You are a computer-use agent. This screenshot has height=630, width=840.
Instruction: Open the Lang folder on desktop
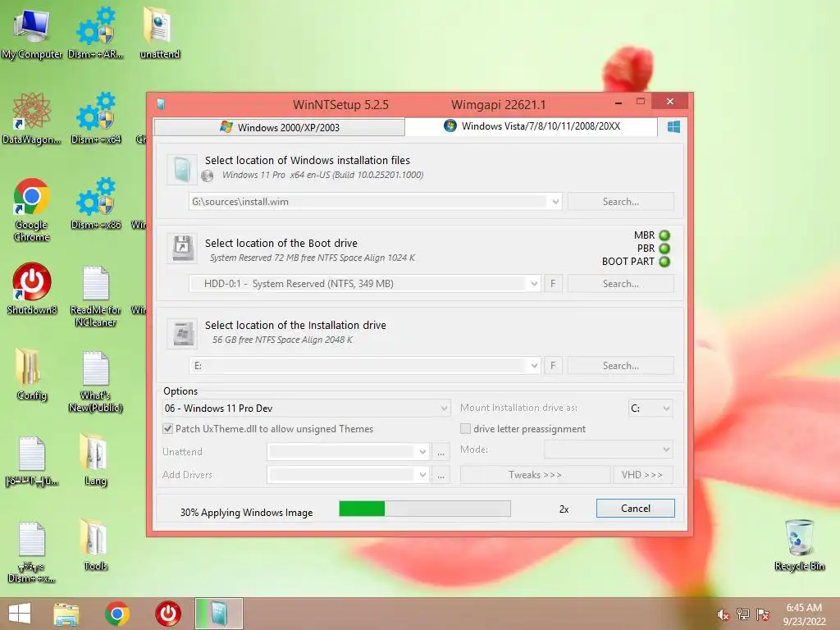[95, 459]
